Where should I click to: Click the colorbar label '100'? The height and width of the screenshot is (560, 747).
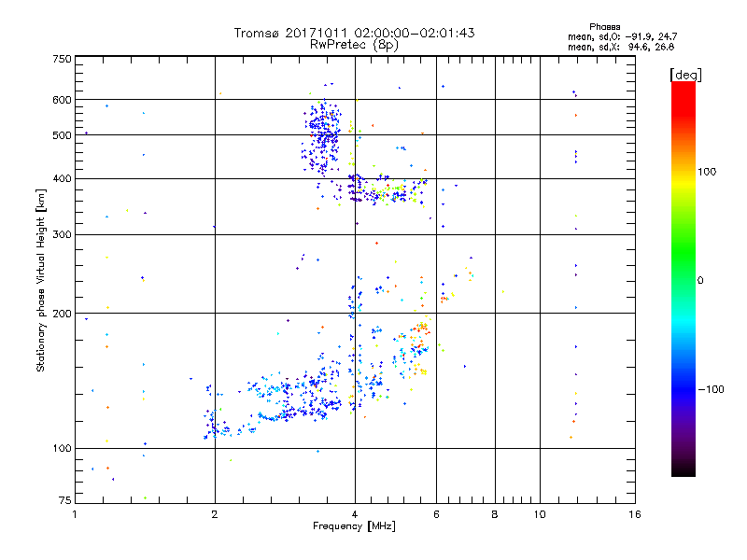707,172
